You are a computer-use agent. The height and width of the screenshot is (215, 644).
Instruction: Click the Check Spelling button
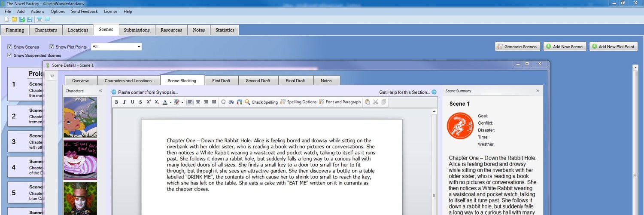[x=261, y=102]
